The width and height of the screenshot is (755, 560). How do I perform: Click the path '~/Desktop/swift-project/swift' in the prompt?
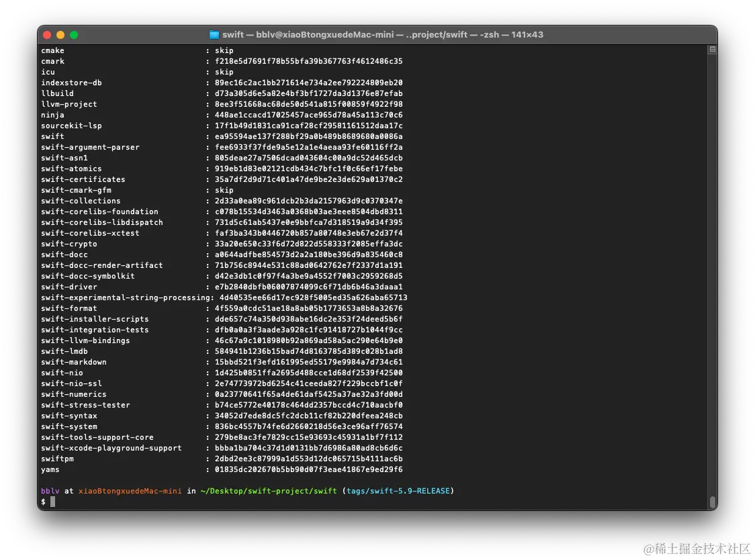coord(269,491)
